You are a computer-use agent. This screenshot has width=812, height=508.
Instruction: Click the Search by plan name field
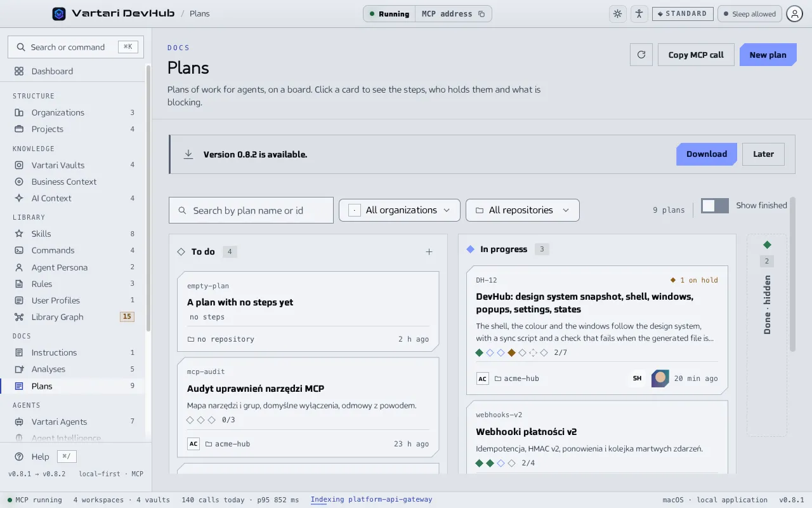[251, 210]
